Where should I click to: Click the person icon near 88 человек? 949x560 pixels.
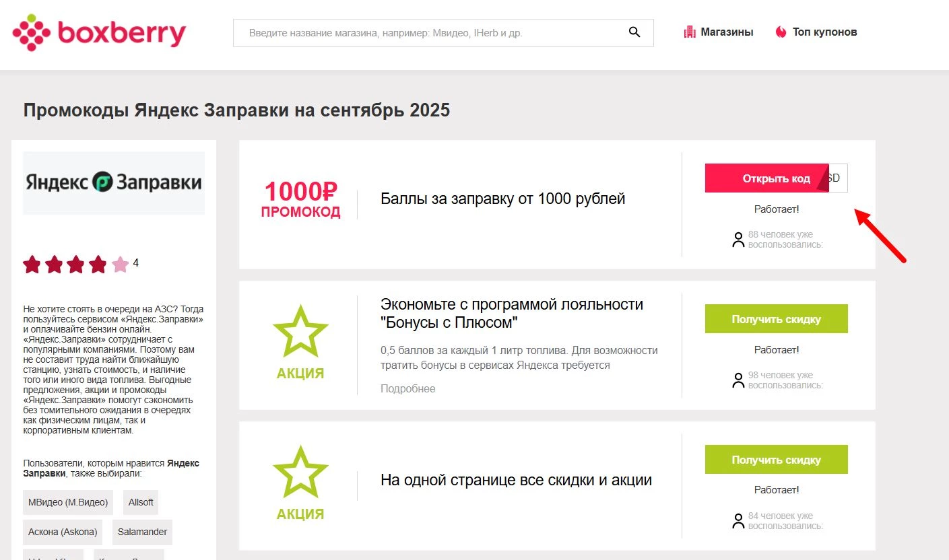(738, 240)
